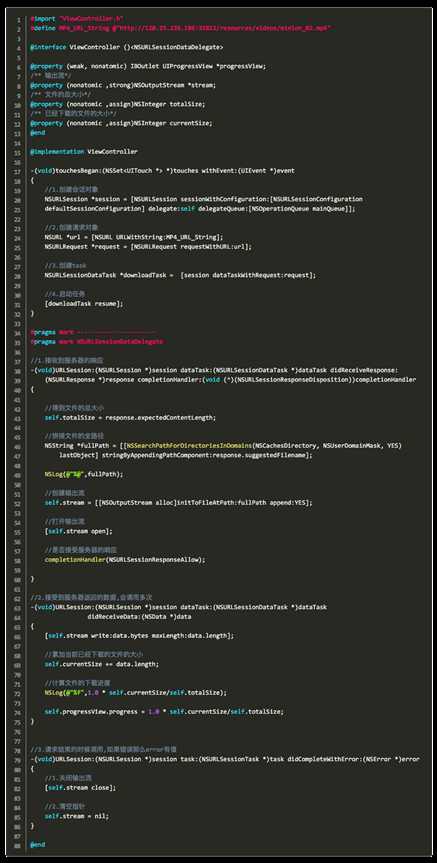Click the [self.stream write:data.bytes maxLength:] line

click(x=139, y=635)
